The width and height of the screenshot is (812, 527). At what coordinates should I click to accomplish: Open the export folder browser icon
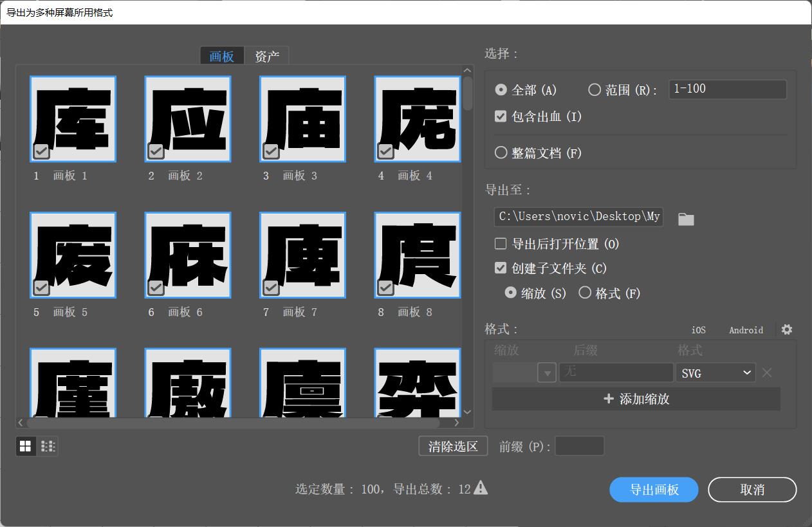685,219
